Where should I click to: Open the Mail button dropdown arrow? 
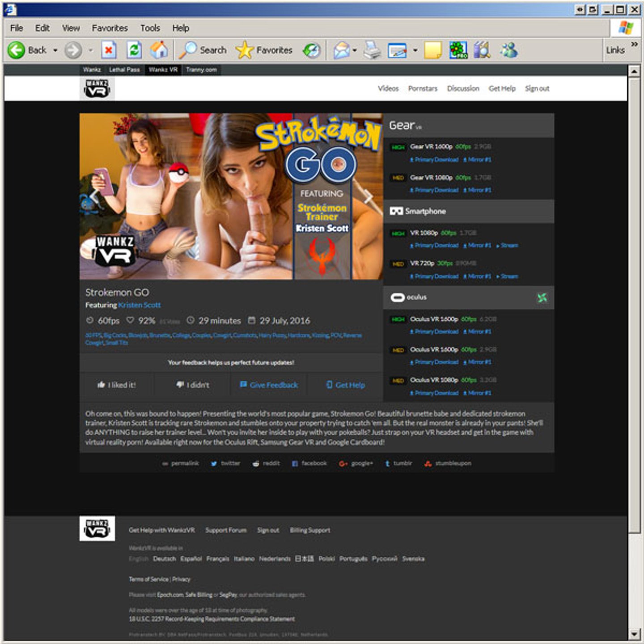tap(355, 50)
